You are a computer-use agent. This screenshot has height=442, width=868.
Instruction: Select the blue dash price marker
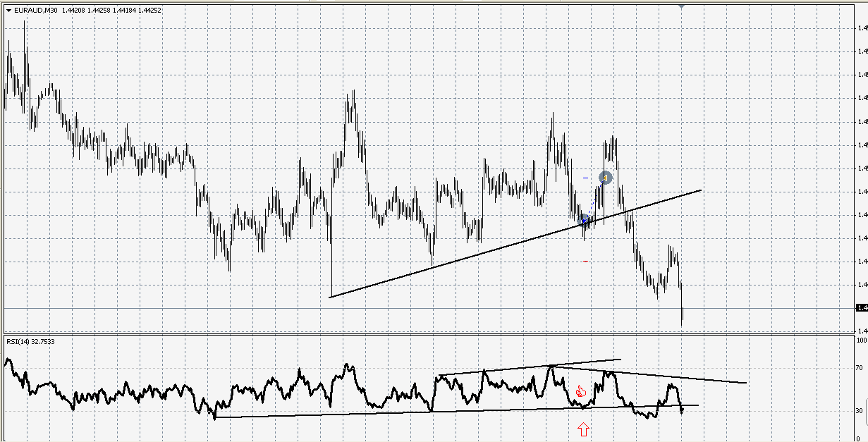pos(585,178)
